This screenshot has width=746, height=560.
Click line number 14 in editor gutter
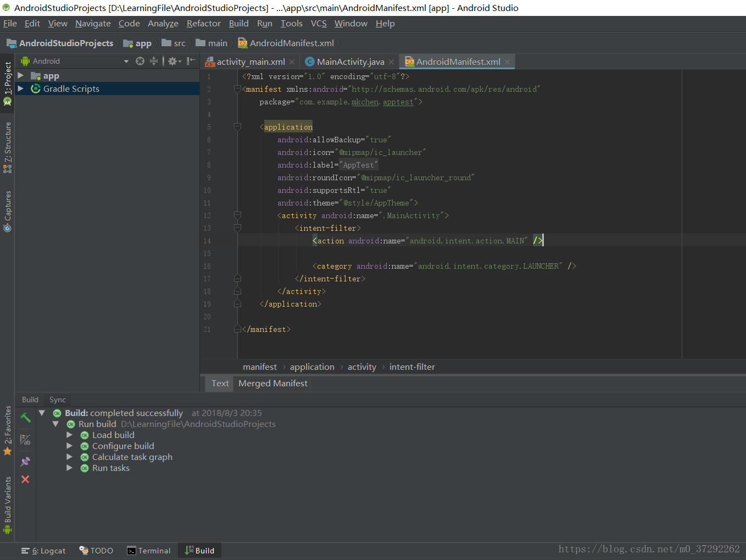(x=207, y=241)
